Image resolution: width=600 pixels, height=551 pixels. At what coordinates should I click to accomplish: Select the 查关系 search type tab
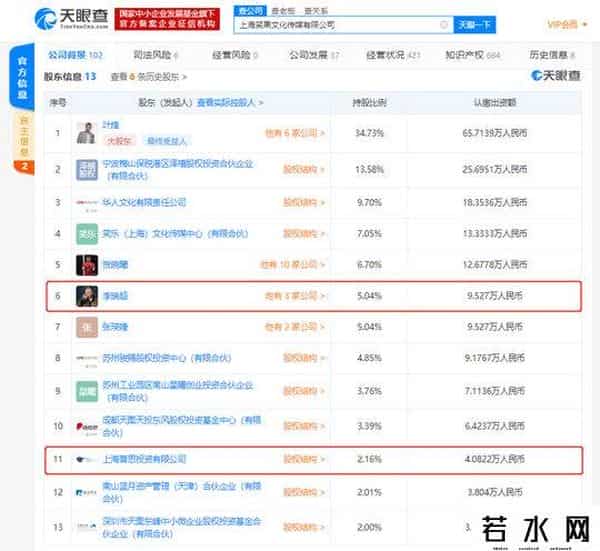316,11
